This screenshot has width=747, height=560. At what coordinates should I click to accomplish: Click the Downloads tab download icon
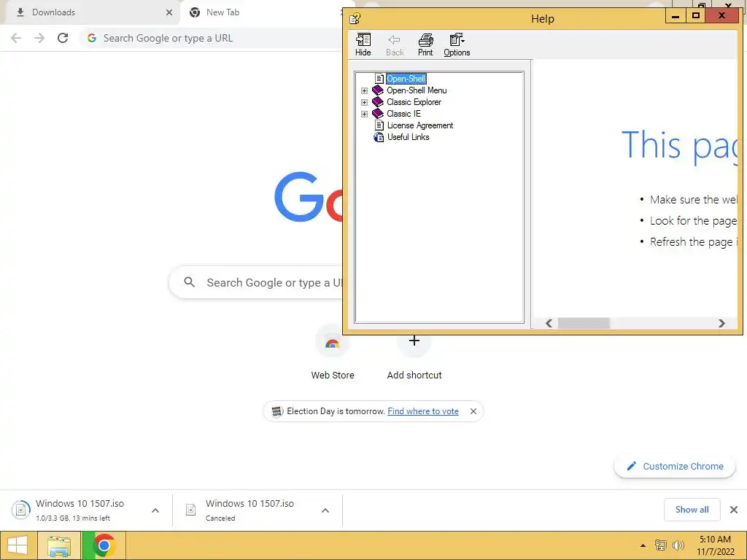click(x=20, y=12)
